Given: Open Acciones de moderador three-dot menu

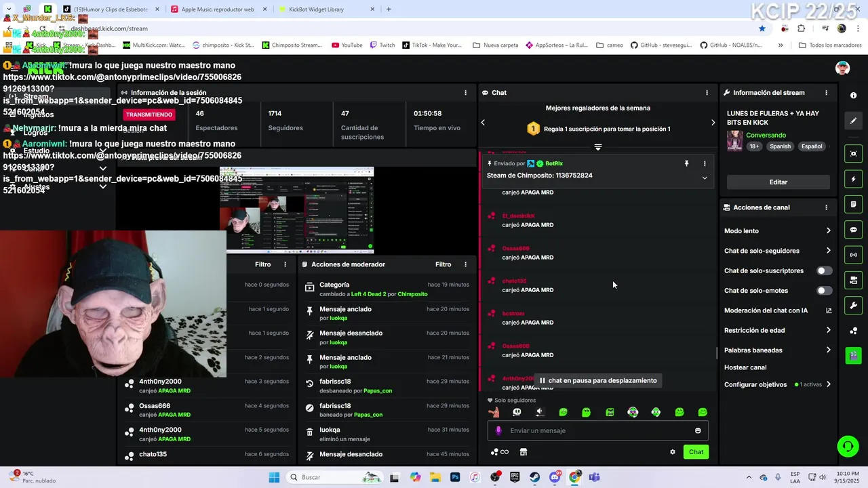Looking at the screenshot, I should tap(465, 264).
